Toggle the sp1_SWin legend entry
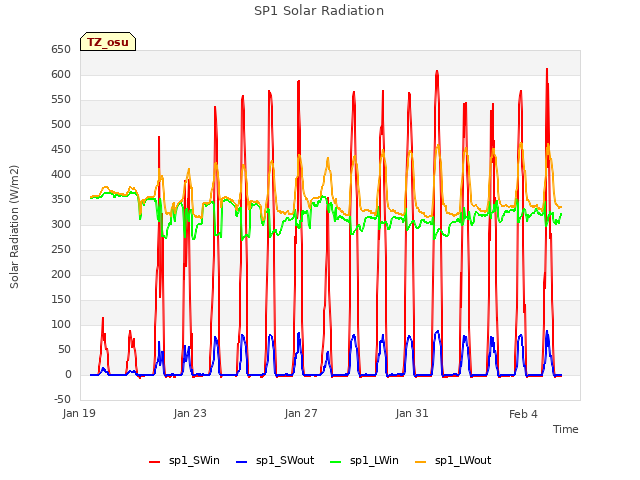Screen dimensions: 640x480 click(x=184, y=460)
